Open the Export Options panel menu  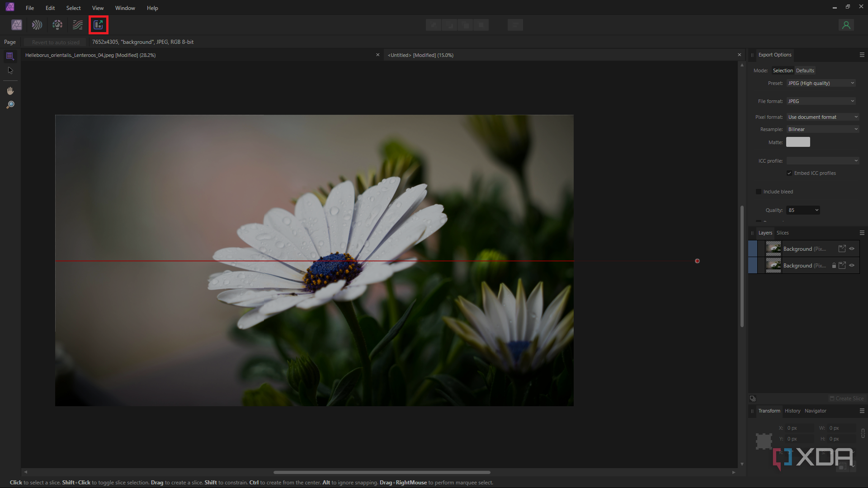[862, 55]
